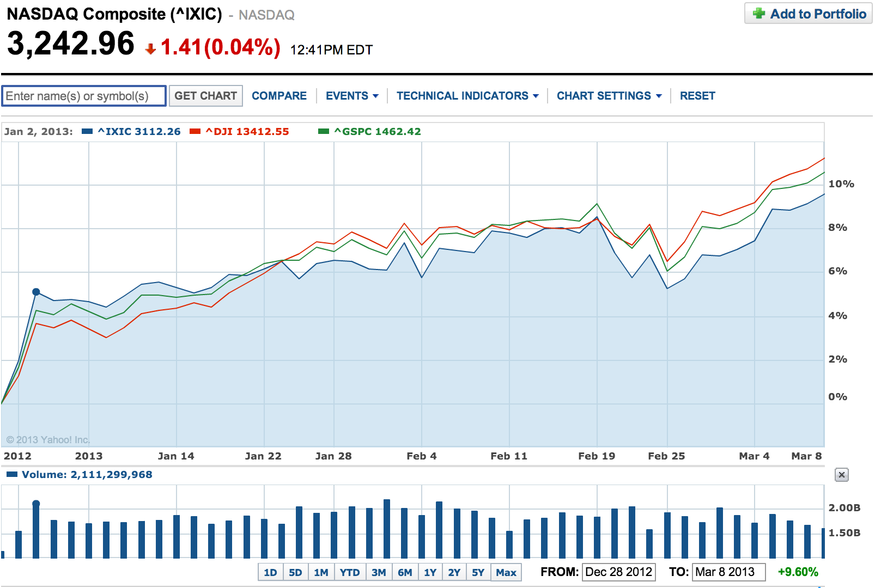Click the green ^GSPC legend color swatch

(x=324, y=131)
